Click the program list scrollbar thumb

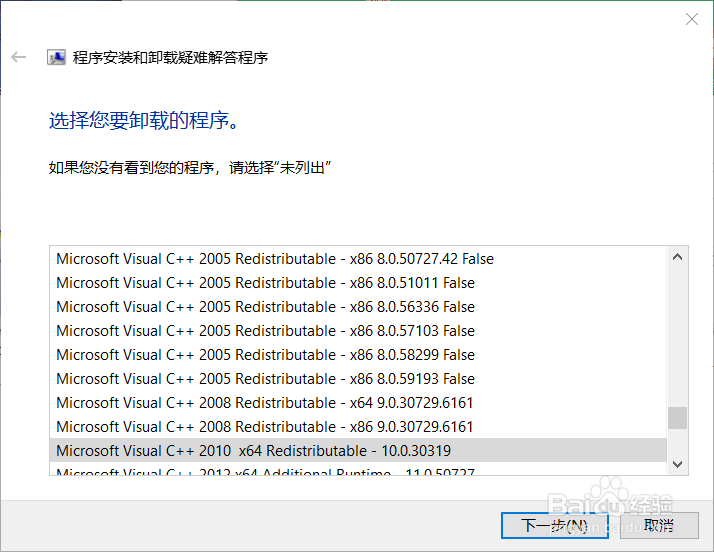(x=678, y=418)
